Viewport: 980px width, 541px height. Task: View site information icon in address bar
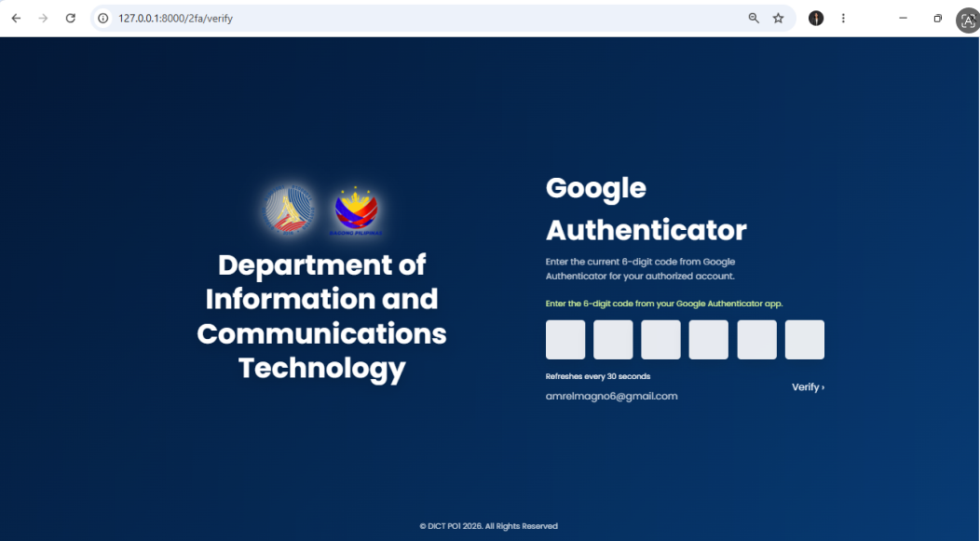tap(103, 18)
